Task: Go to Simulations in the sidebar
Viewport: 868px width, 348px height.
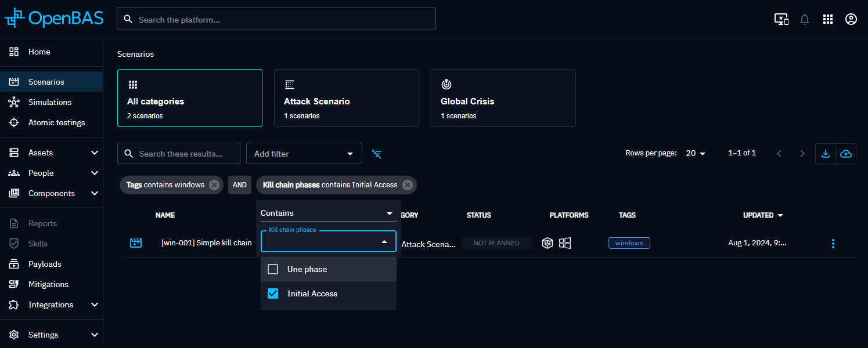Action: 50,102
